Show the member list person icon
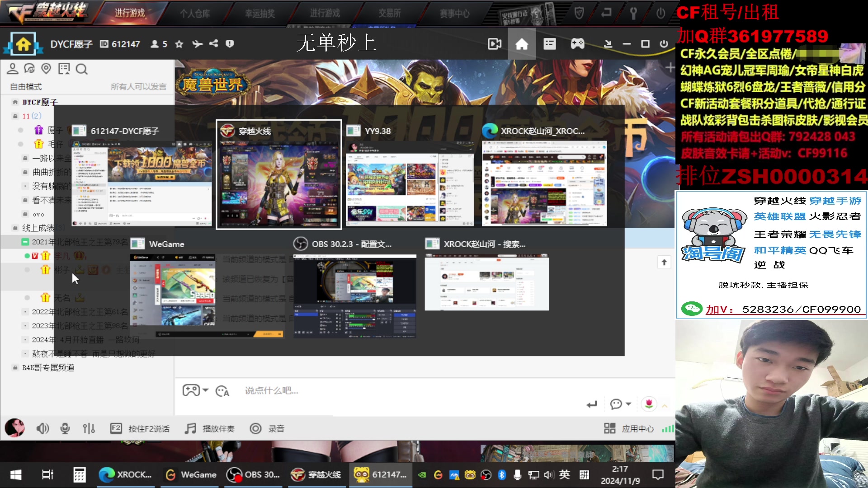 12,69
